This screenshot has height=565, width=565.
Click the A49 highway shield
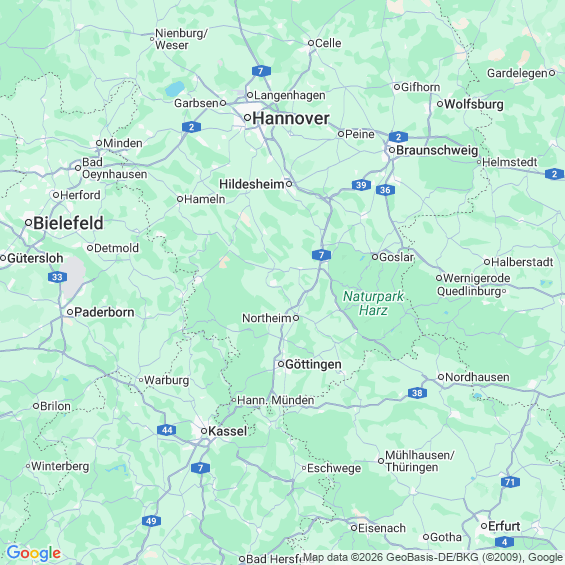151,521
